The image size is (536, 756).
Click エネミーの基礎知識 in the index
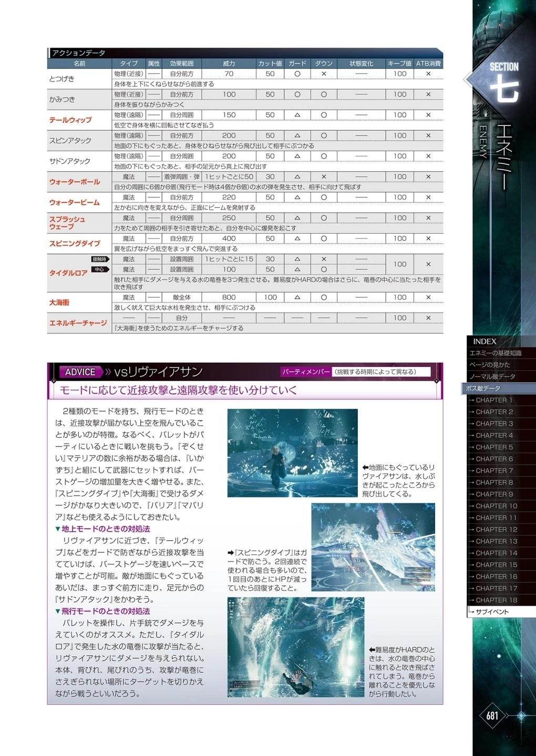point(495,353)
